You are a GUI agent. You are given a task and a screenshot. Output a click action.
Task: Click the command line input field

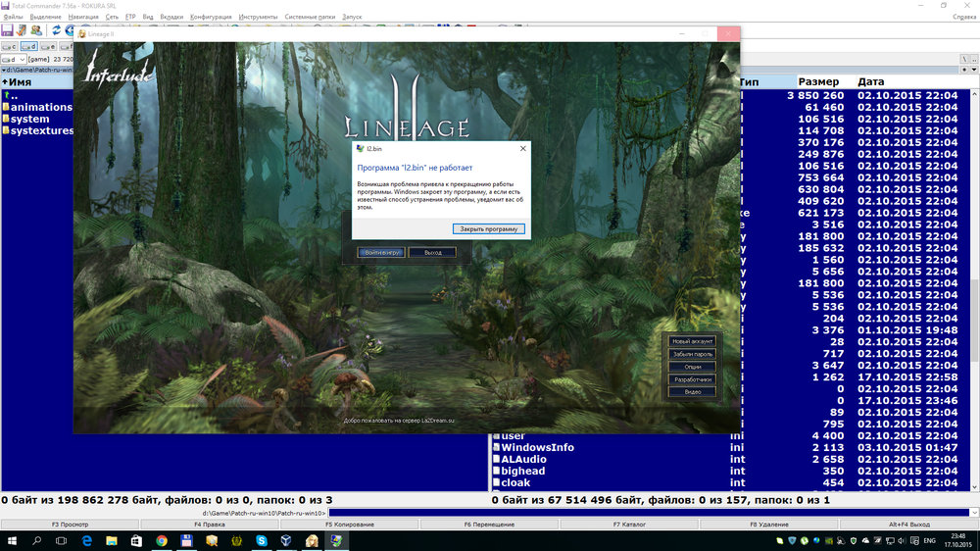point(647,513)
